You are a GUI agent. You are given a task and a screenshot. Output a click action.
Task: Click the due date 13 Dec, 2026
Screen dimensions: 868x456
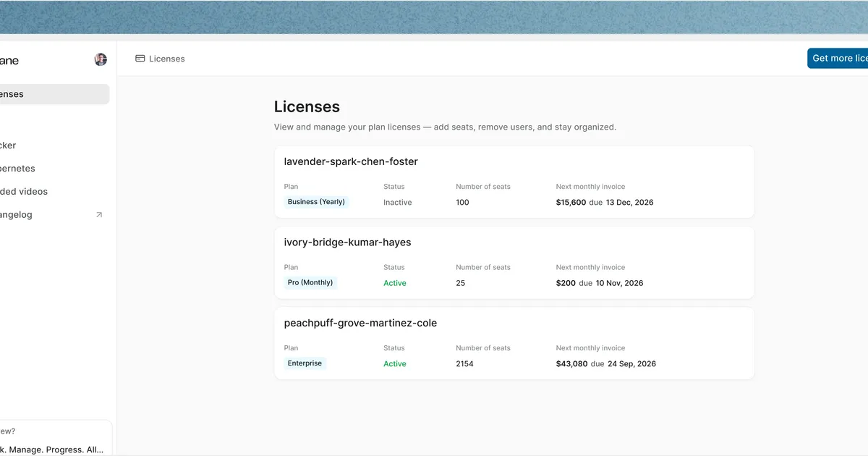[629, 203]
